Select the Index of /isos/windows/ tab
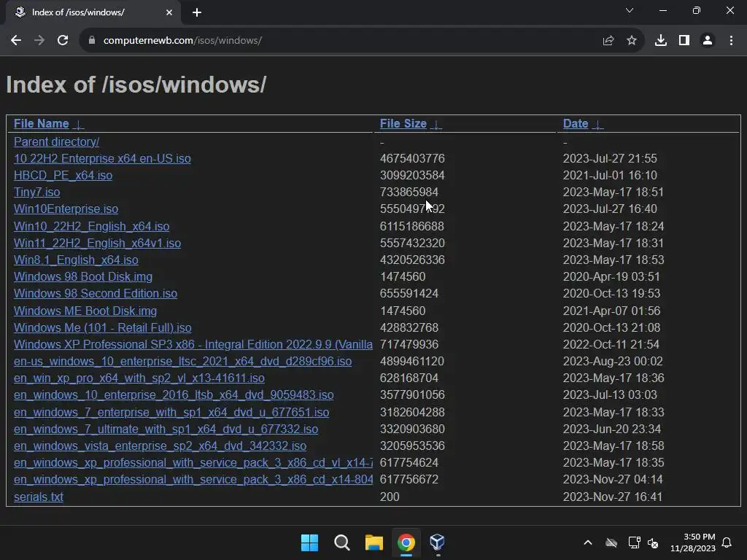The image size is (747, 560). click(x=93, y=12)
